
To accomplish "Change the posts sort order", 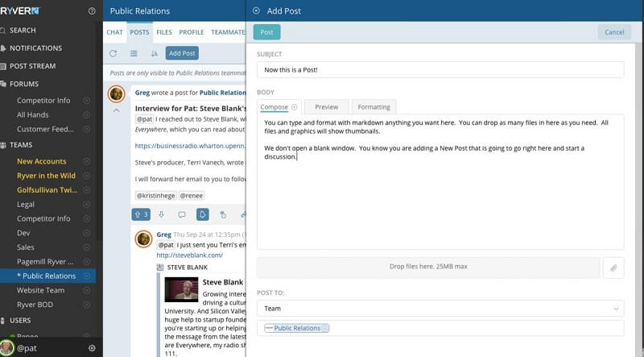I will coord(155,53).
